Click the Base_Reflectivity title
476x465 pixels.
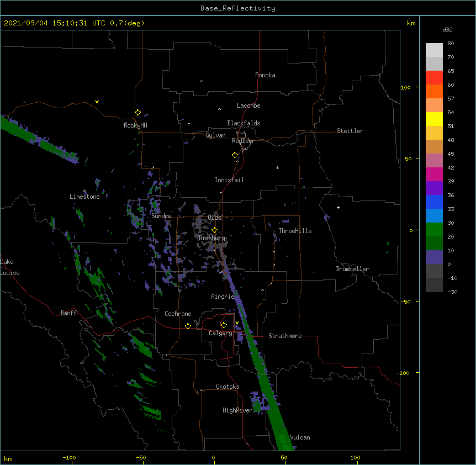tap(238, 8)
